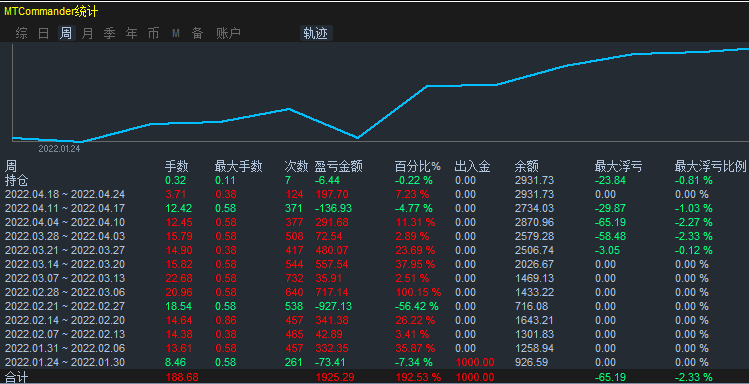Click holdings lots value 0.32
749x384 pixels.
point(176,181)
